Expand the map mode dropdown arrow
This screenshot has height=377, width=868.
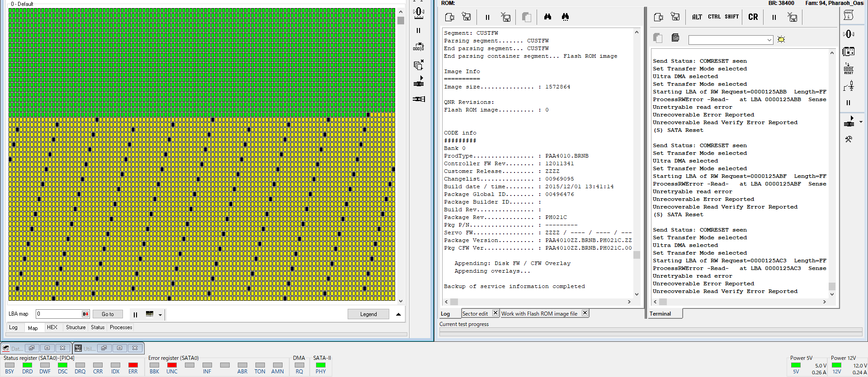pos(160,315)
